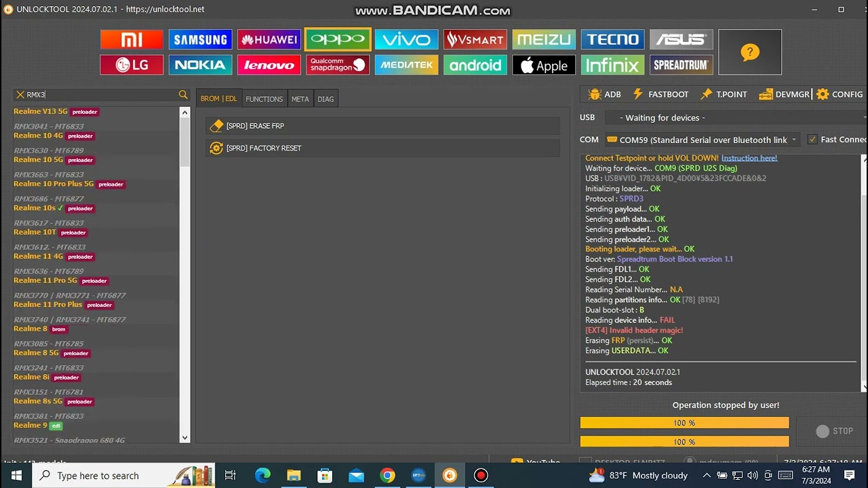The width and height of the screenshot is (868, 488).
Task: Select the Vsmart brand logo
Action: [475, 39]
